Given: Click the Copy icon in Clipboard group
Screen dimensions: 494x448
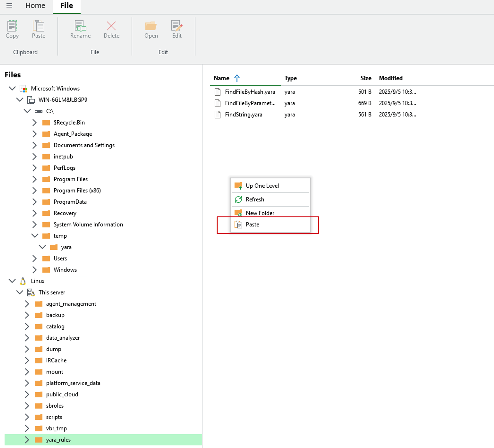Looking at the screenshot, I should [12, 26].
